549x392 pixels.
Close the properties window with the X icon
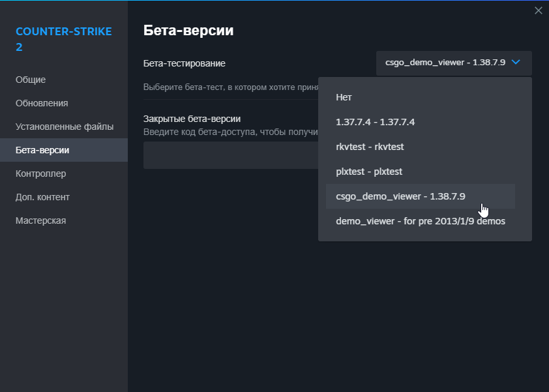pyautogui.click(x=538, y=10)
